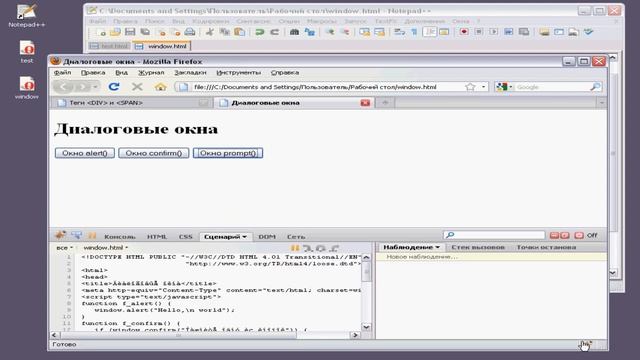This screenshot has height=360, width=640.
Task: Open the back/forward history dropdown arrow
Action: 96,87
